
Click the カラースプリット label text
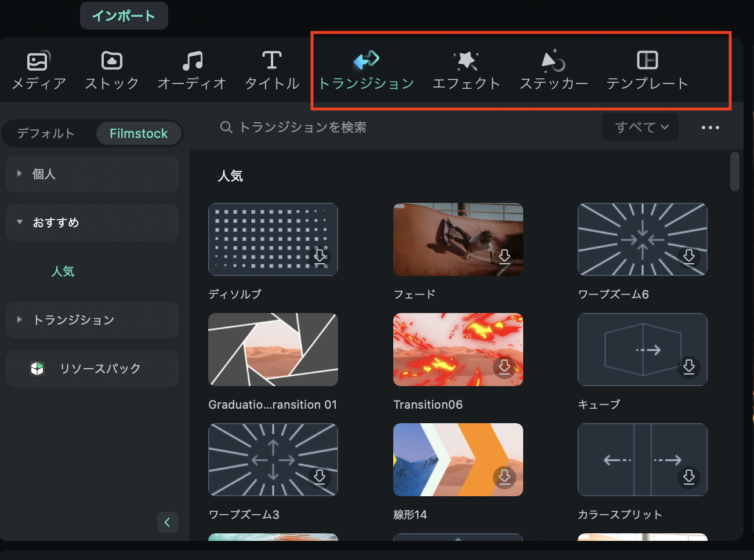point(620,515)
